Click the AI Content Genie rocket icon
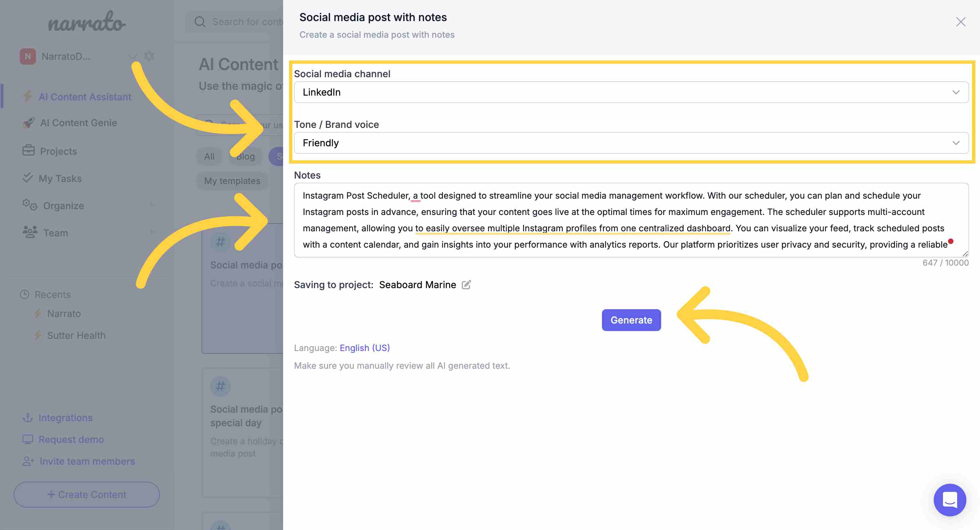The width and height of the screenshot is (980, 530). (x=29, y=123)
